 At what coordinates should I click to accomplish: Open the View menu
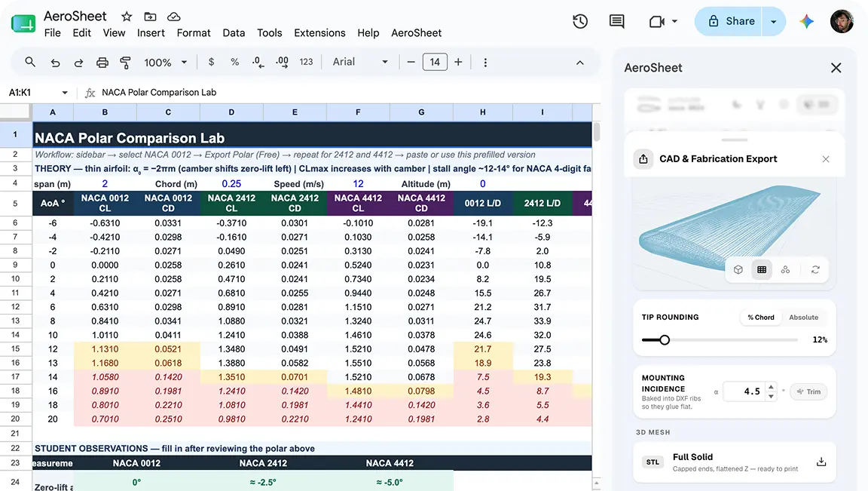[114, 32]
